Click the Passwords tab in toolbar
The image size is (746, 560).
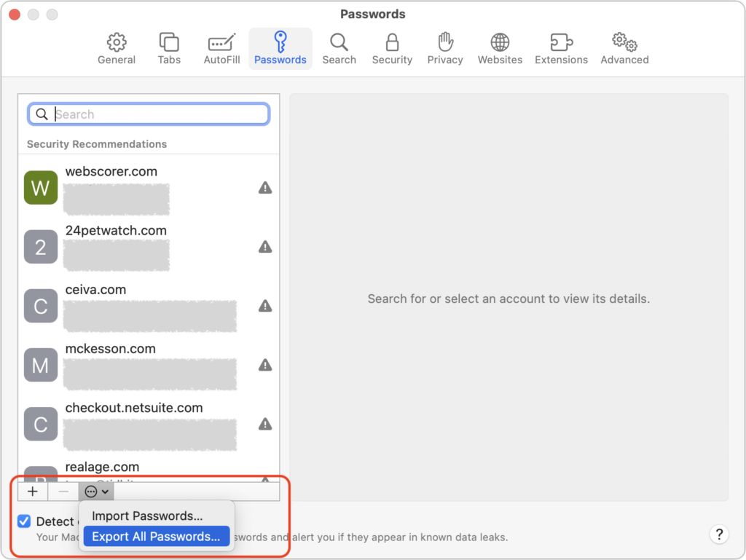click(280, 49)
